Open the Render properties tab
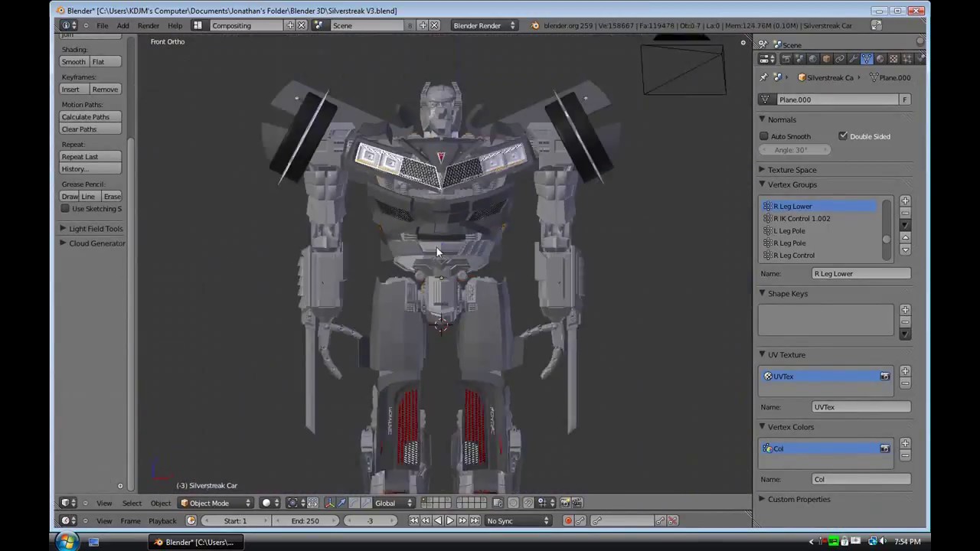Screen dimensions: 980x551 786,58
